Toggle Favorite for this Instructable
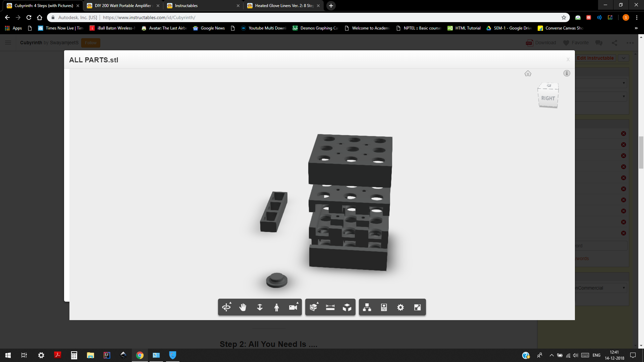Screen dimensions: 644x362 coord(575,43)
